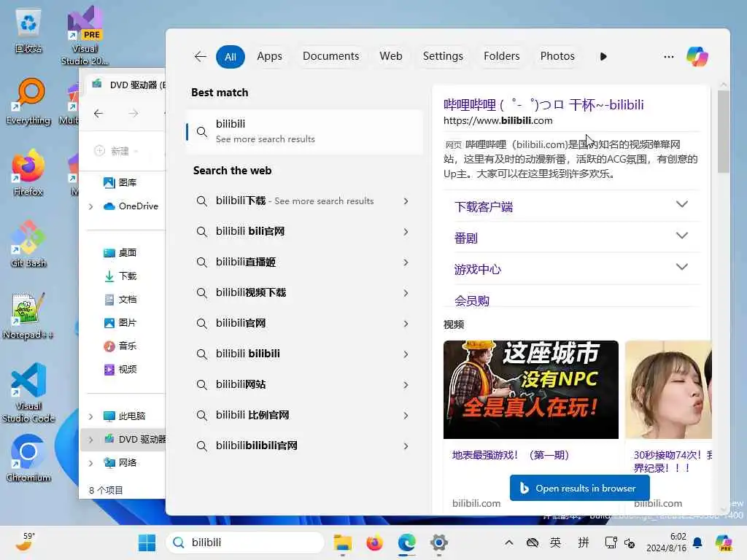Toggle the 拼 IME mode indicator
Screen dimensions: 747x560
583,542
